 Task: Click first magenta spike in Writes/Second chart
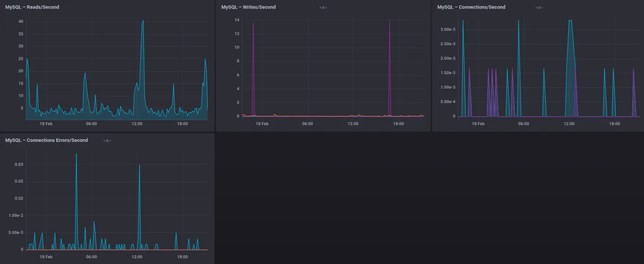(x=253, y=24)
